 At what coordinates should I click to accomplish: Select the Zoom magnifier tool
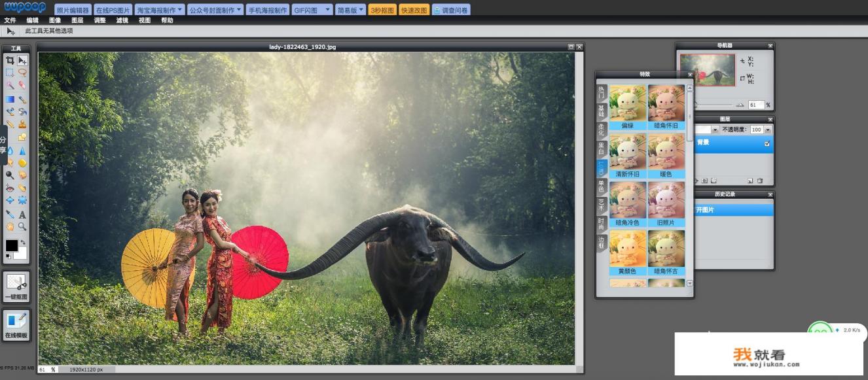(x=22, y=226)
